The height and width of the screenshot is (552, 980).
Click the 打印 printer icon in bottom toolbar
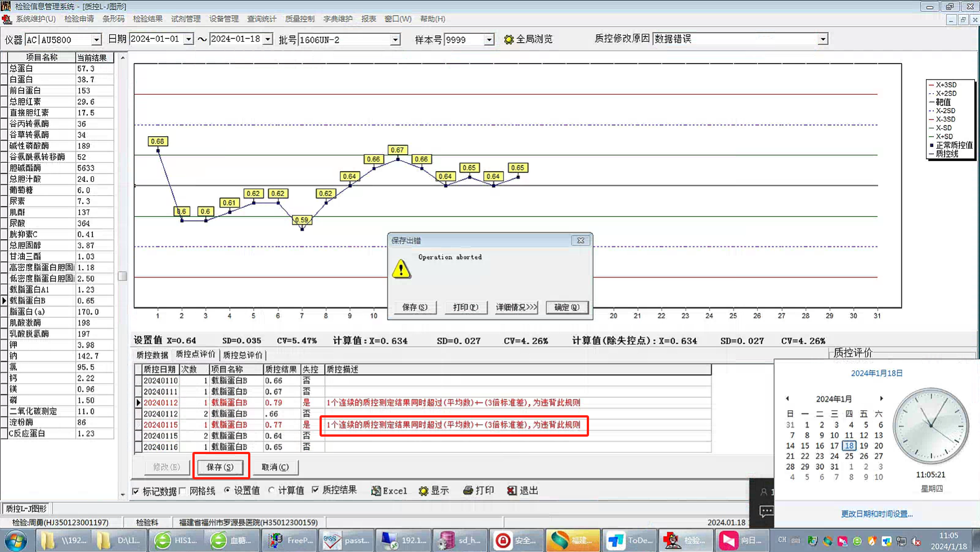click(467, 491)
